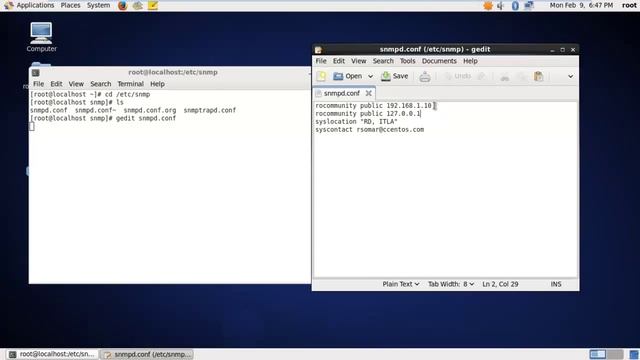Click the Undo button in gedit toolbar

(x=457, y=76)
